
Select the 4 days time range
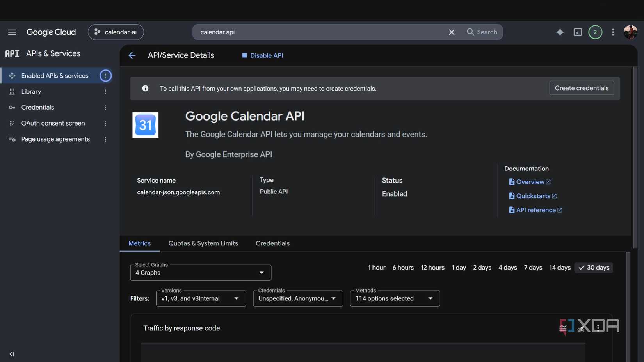(x=507, y=268)
